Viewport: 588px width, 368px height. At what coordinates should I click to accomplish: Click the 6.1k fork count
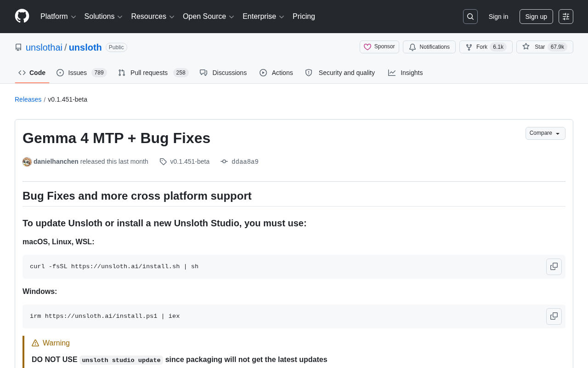point(498,47)
